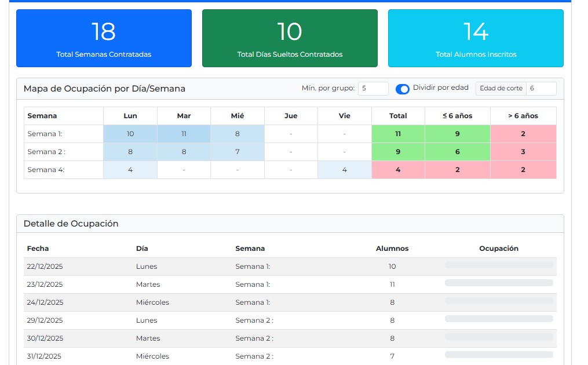Toggle the Dividir por edad switch
This screenshot has height=365, width=588.
(402, 89)
